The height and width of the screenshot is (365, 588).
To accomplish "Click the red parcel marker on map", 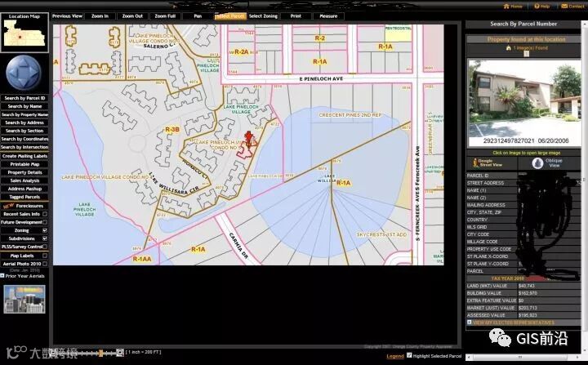I will pos(248,137).
